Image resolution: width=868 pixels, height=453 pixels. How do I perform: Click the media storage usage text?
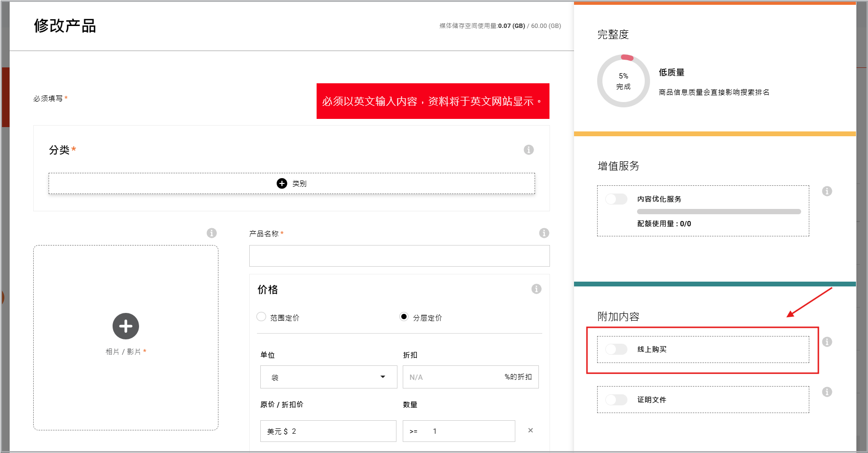[x=500, y=26]
